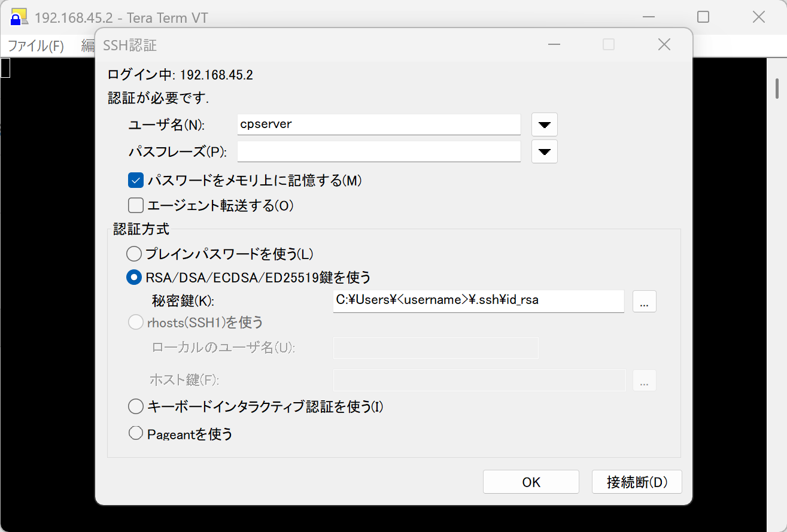787x532 pixels.
Task: Click the Tera Term vertical scrollbar thumb
Action: tap(777, 88)
